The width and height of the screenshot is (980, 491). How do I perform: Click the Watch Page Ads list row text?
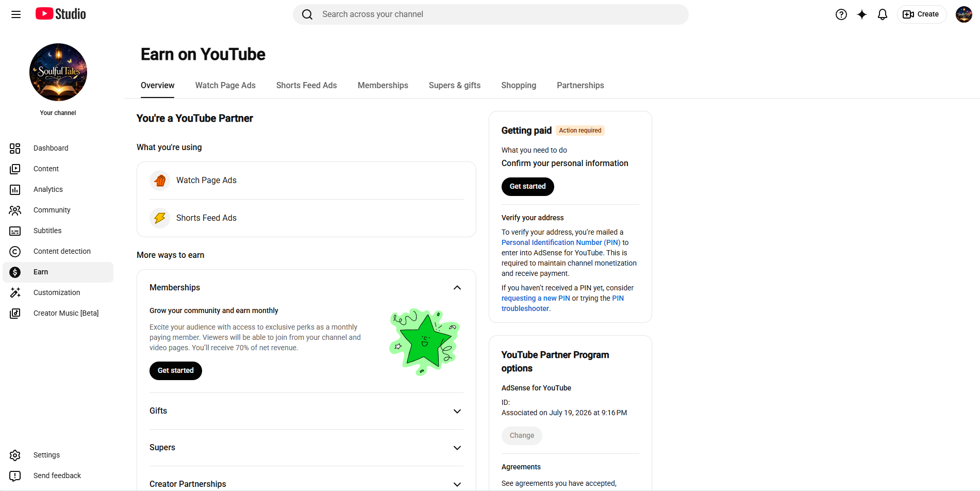coord(206,181)
